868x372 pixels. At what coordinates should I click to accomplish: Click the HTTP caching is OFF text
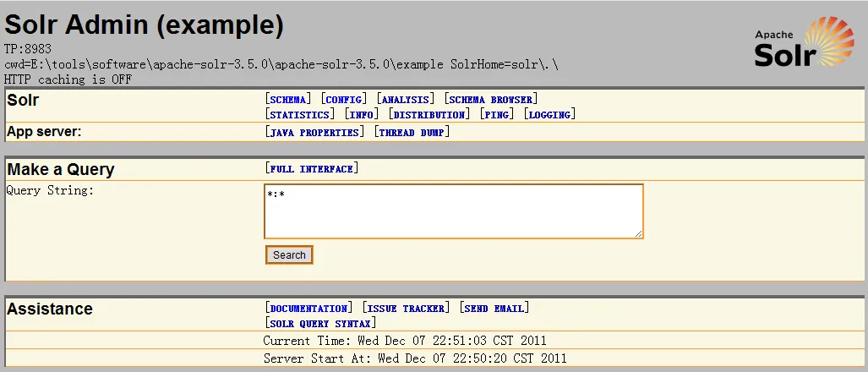tap(68, 79)
